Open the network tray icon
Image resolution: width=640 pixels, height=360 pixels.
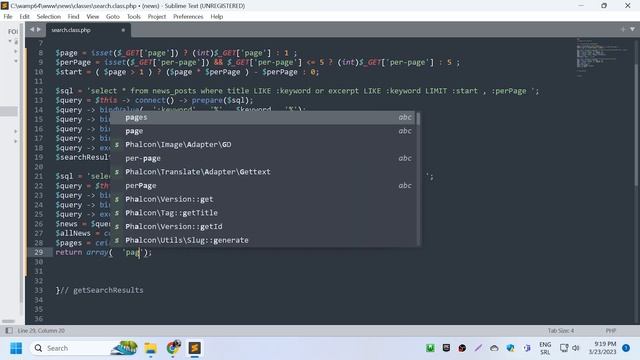[564, 348]
